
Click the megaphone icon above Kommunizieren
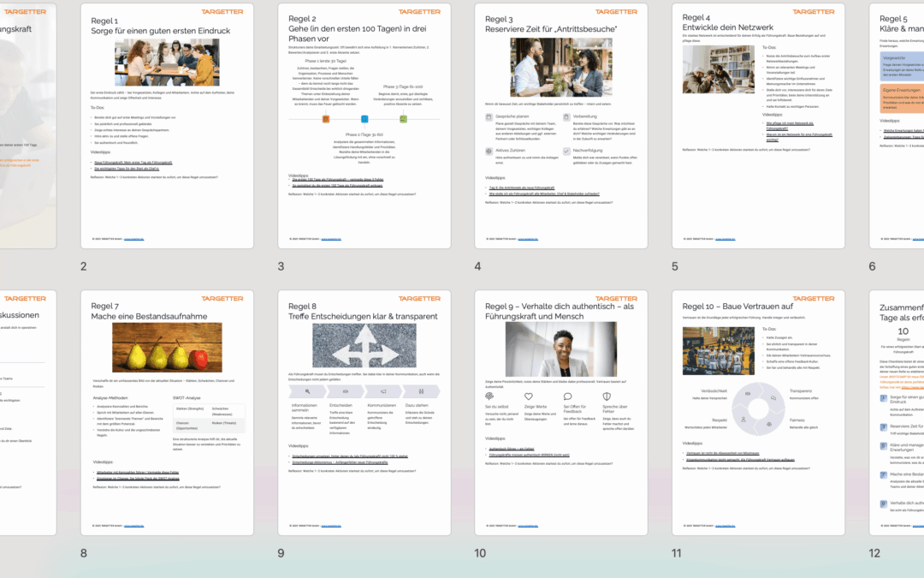point(383,391)
